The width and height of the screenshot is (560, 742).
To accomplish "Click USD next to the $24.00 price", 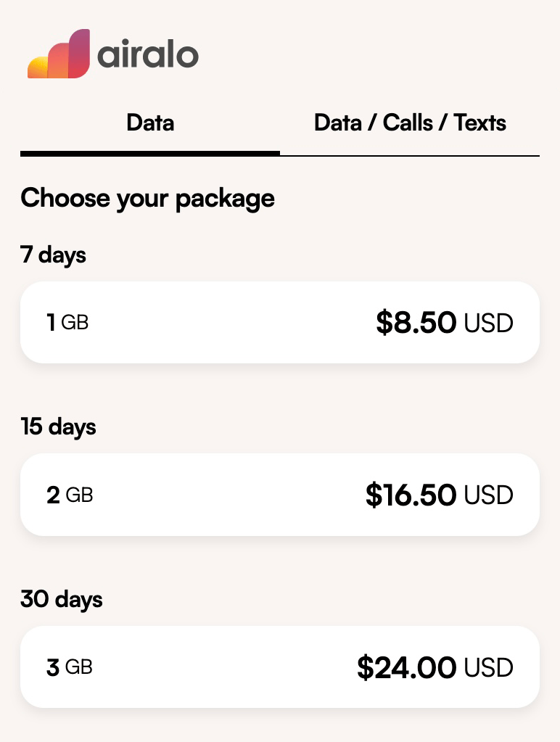I will [488, 667].
